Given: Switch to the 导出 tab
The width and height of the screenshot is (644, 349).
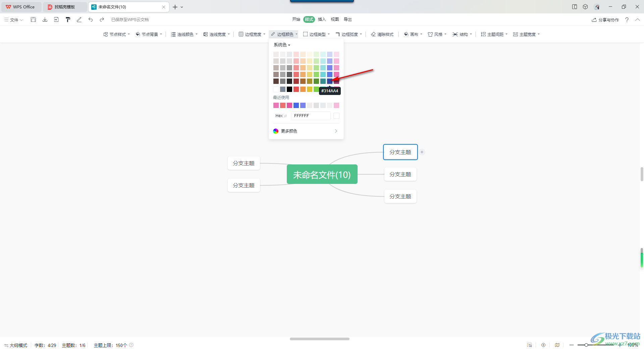Looking at the screenshot, I should (x=347, y=19).
